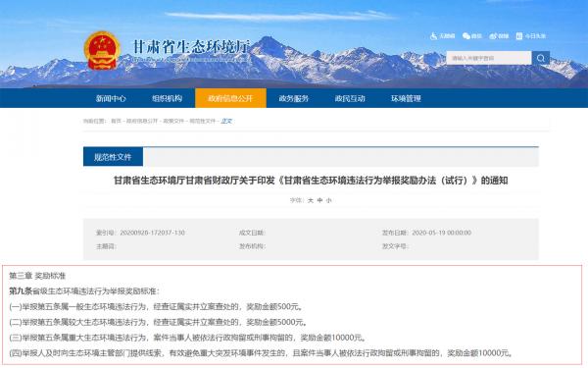Open the 政务服务 navigation tab
588x368 pixels.
[x=294, y=98]
